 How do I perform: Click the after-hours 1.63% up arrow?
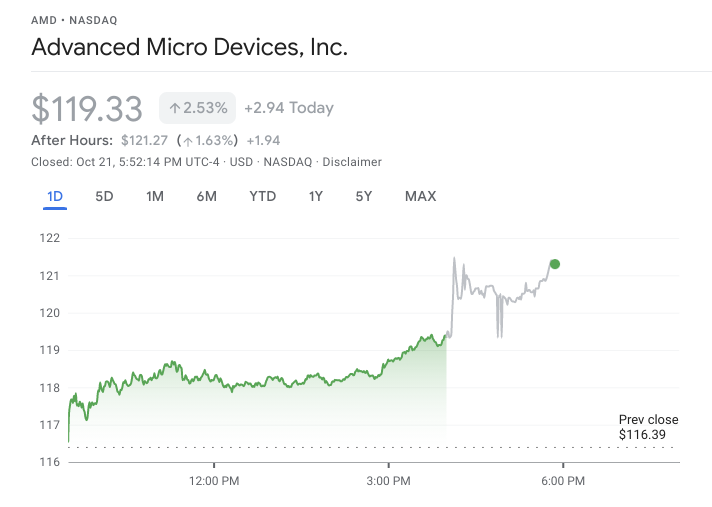tap(188, 141)
